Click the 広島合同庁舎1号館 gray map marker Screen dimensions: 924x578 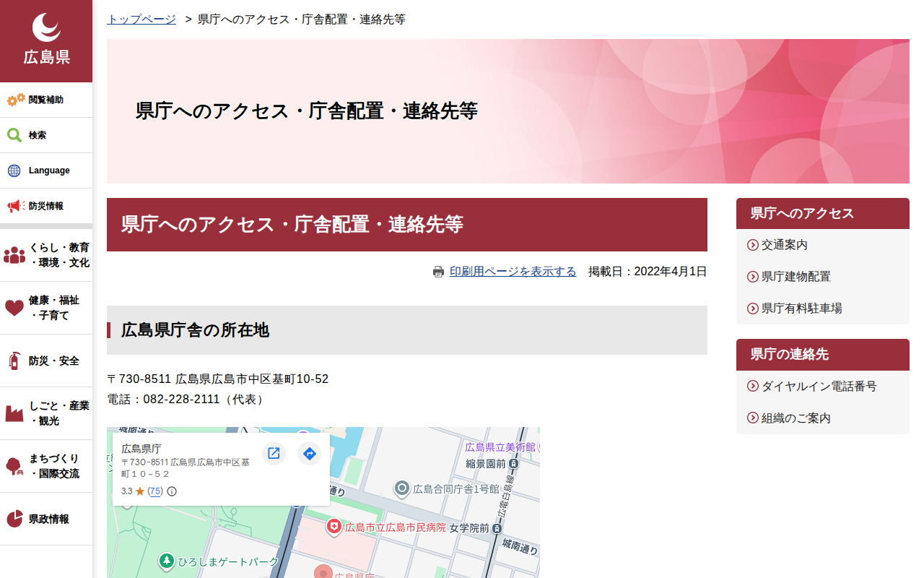402,489
